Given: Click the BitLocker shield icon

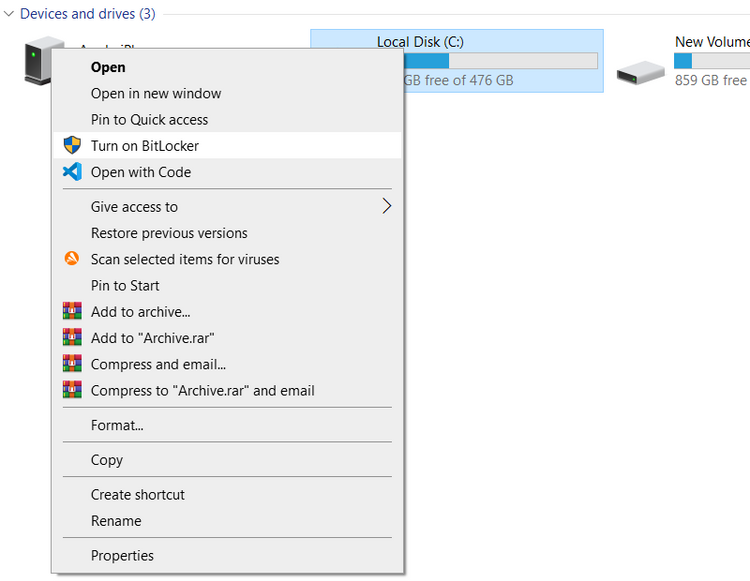Looking at the screenshot, I should (72, 146).
